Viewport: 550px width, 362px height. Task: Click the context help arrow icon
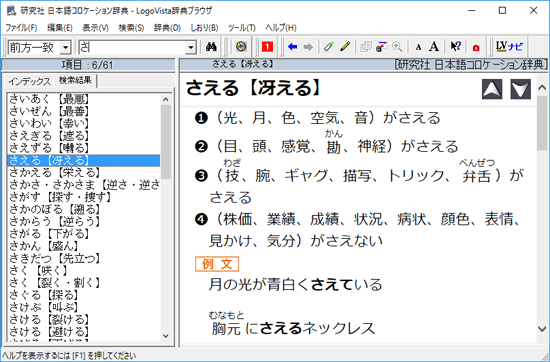[x=455, y=47]
